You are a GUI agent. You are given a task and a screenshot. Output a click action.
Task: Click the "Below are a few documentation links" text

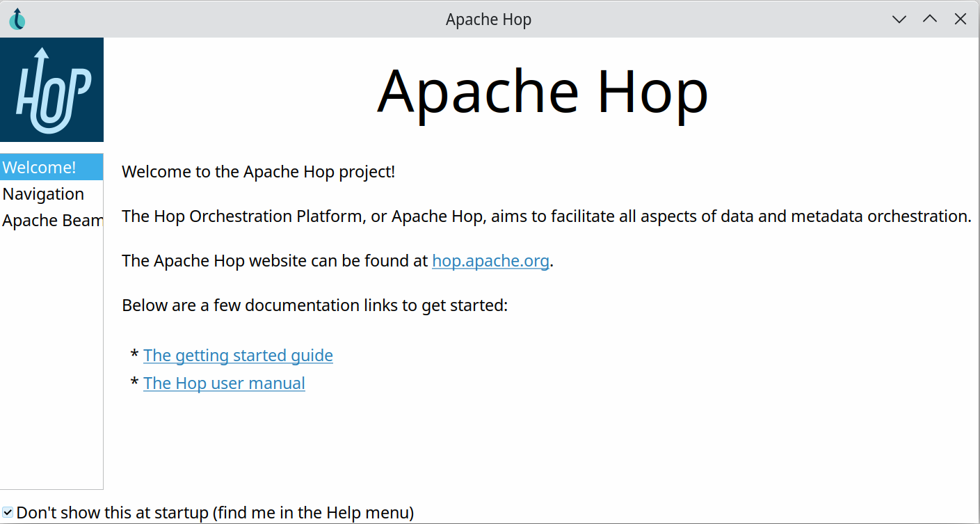click(x=314, y=305)
